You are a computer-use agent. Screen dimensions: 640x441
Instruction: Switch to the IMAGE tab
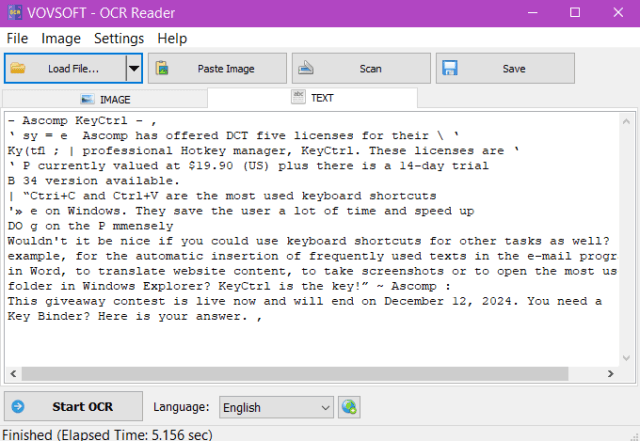pos(105,99)
